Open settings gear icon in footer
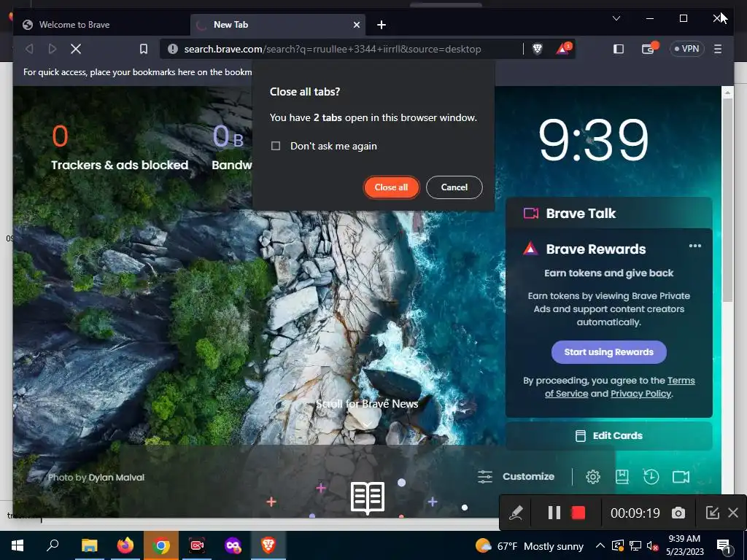This screenshot has width=747, height=560. click(592, 477)
